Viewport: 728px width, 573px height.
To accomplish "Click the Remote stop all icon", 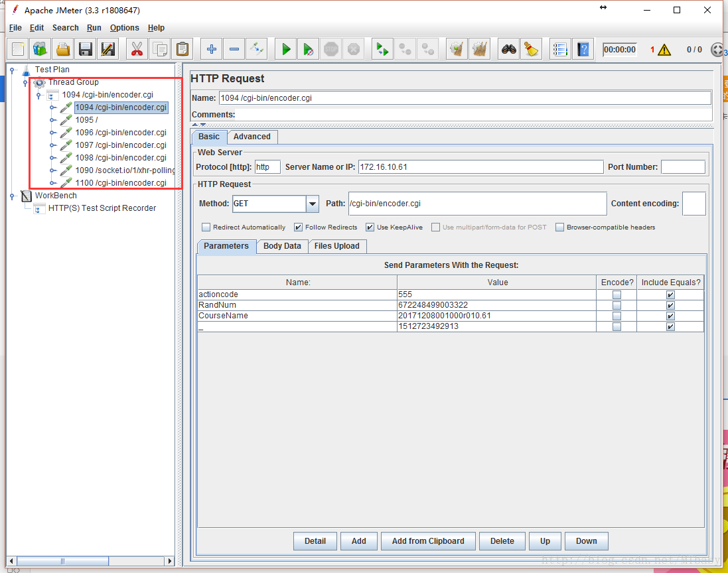I will click(405, 49).
